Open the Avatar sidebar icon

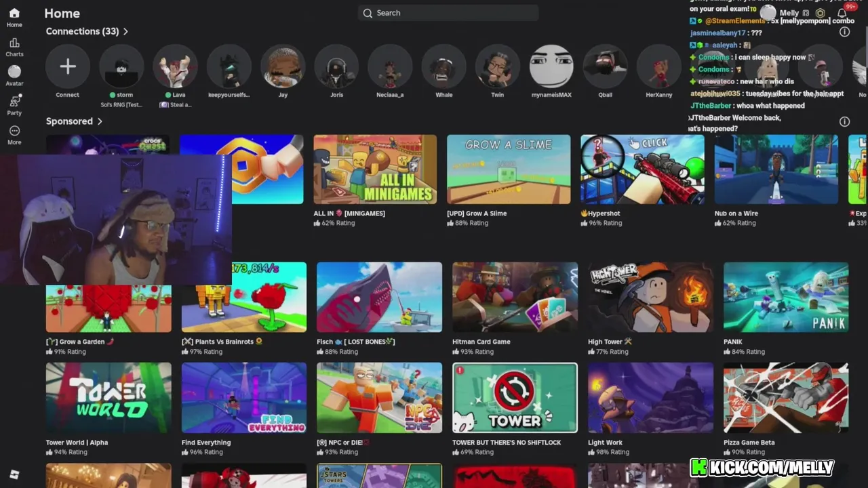click(x=14, y=76)
